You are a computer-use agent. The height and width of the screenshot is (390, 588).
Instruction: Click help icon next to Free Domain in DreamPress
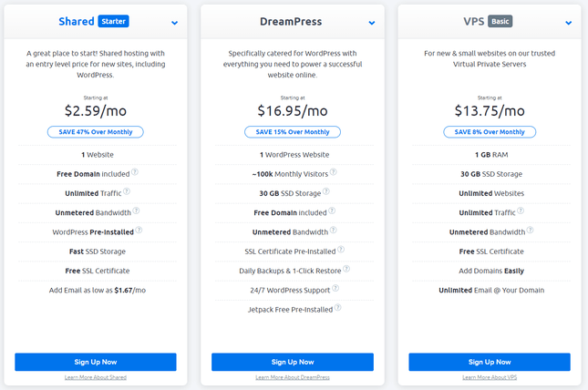point(332,210)
